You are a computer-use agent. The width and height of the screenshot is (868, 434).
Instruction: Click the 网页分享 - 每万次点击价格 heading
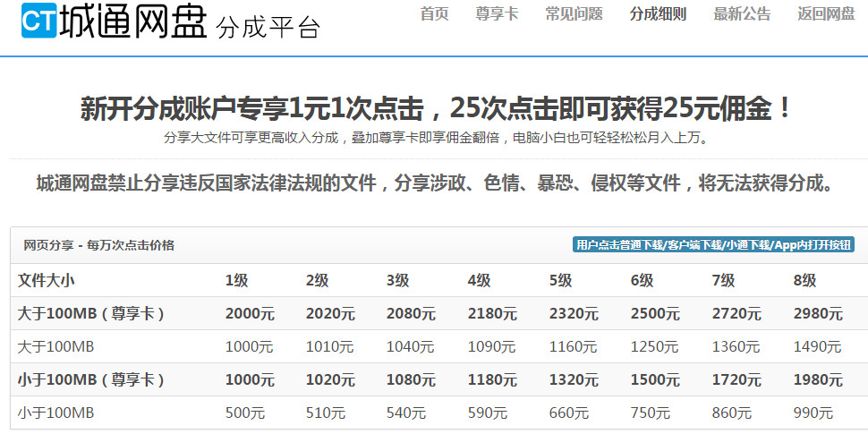coord(99,245)
